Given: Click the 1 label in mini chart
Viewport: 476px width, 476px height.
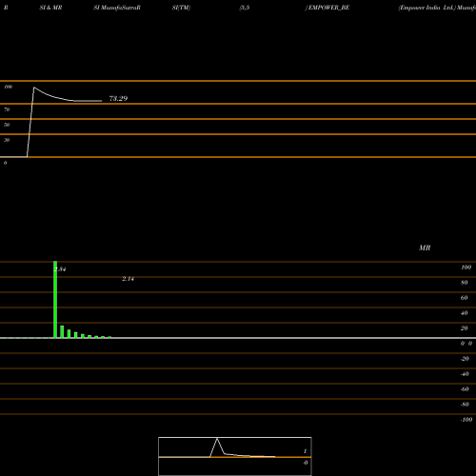Looking at the screenshot, I should pos(305,451).
